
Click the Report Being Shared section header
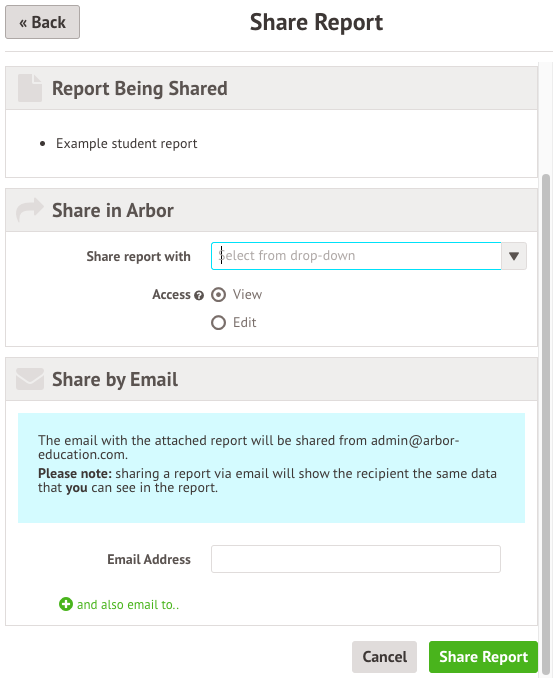click(x=271, y=88)
